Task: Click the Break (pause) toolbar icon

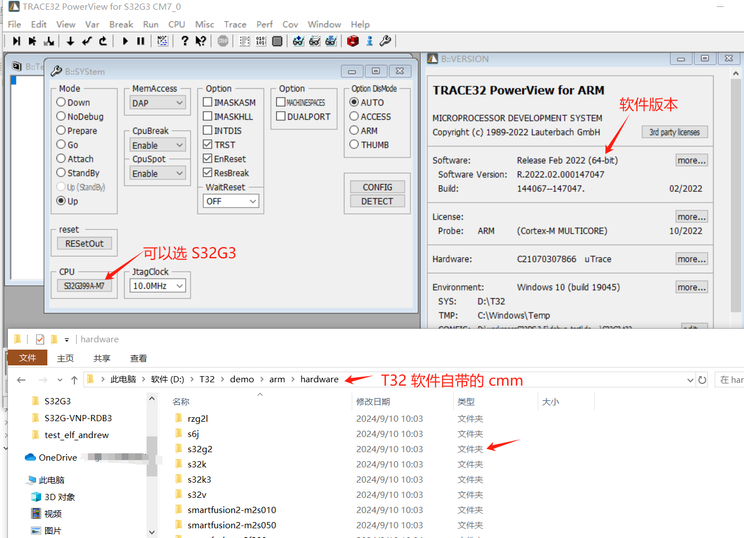Action: pos(140,41)
